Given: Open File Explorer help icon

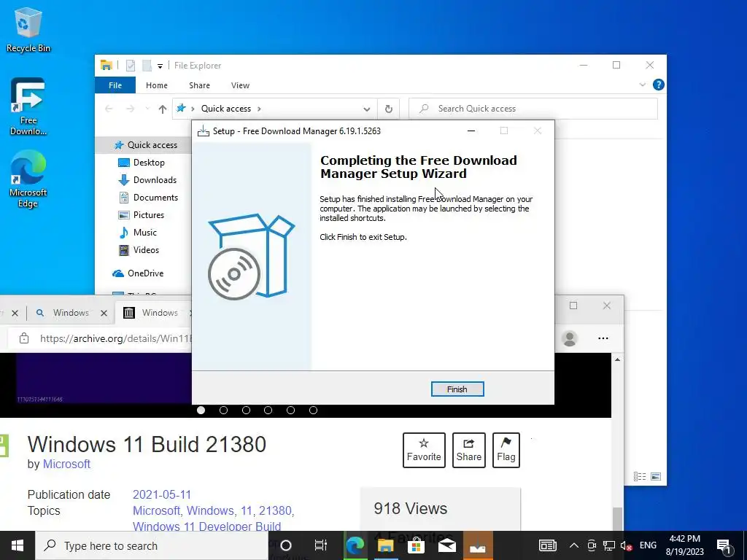Looking at the screenshot, I should point(659,85).
